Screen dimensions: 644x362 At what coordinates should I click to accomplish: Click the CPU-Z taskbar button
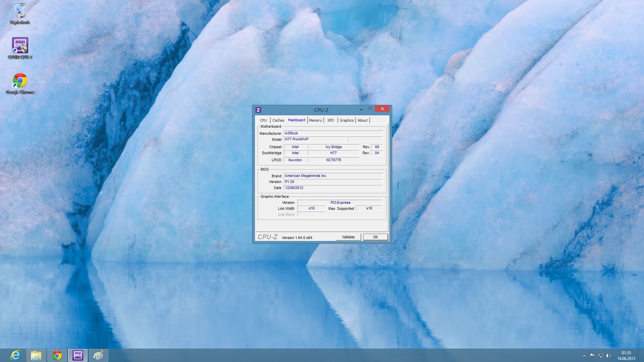coord(78,355)
